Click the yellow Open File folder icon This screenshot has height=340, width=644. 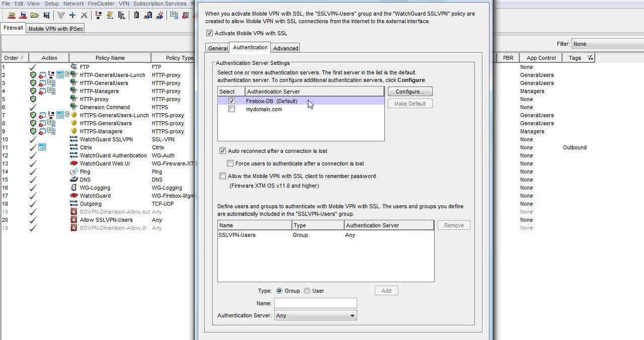(x=35, y=16)
